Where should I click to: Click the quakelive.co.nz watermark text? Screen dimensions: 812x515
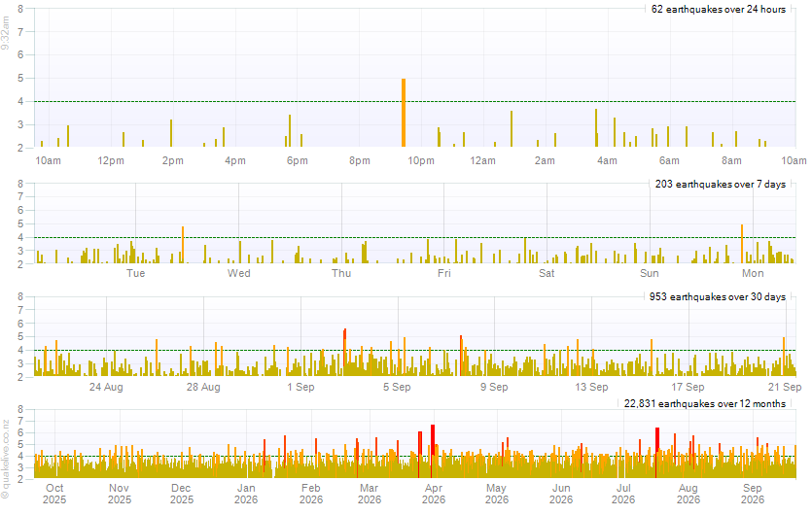(6, 459)
